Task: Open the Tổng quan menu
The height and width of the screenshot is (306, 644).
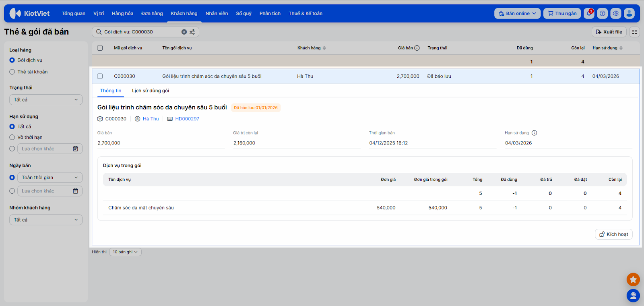Action: coord(74,13)
